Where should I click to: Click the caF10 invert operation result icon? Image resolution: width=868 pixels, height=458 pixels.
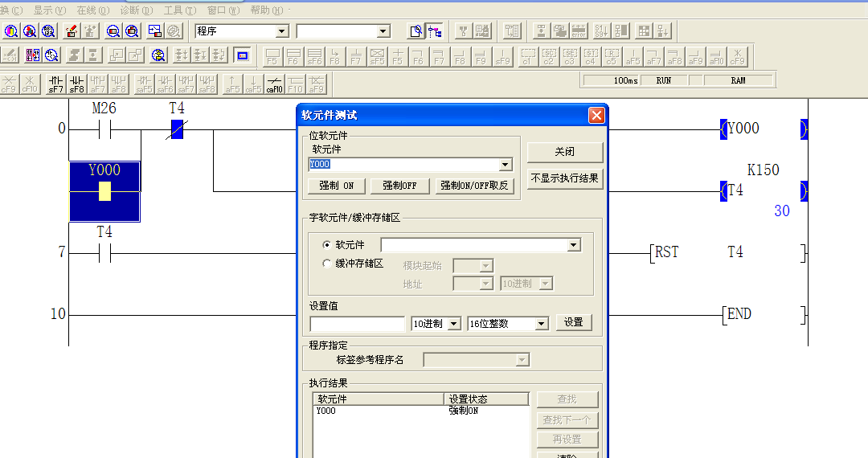(275, 84)
